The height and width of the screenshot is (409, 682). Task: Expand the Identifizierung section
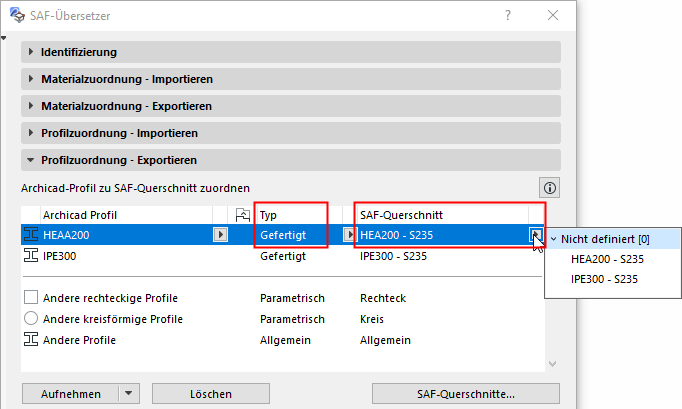(x=31, y=52)
